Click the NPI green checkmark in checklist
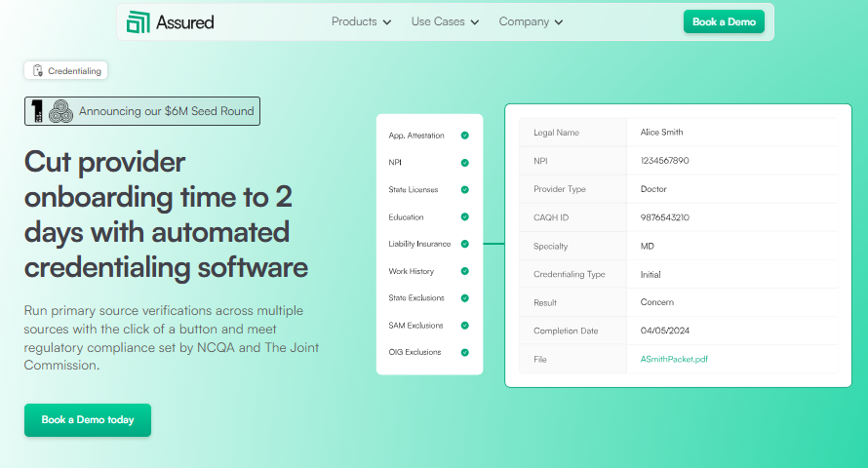 tap(465, 163)
